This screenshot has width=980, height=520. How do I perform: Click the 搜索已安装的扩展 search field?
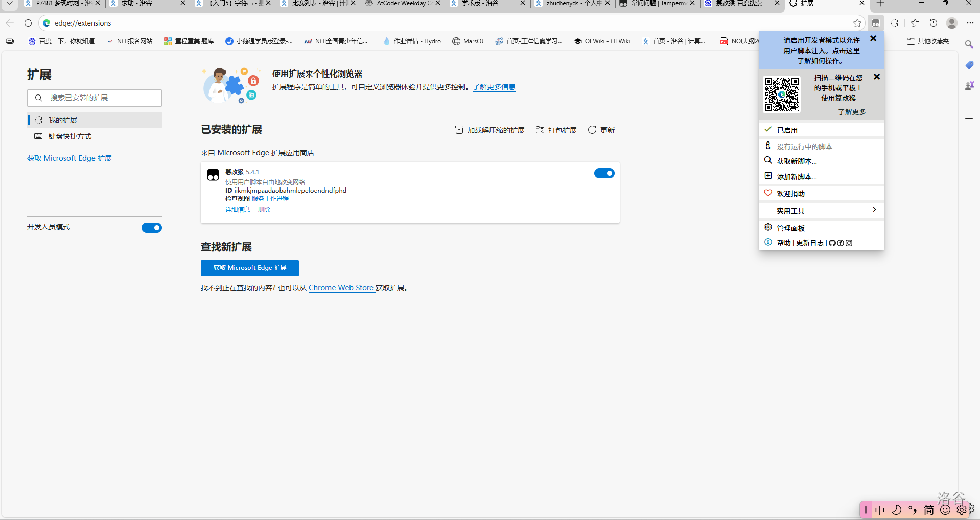pyautogui.click(x=95, y=98)
